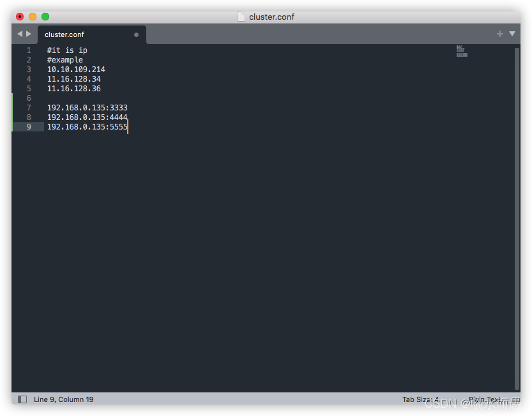Click line number 6 in the gutter
The image size is (532, 416).
coord(29,98)
